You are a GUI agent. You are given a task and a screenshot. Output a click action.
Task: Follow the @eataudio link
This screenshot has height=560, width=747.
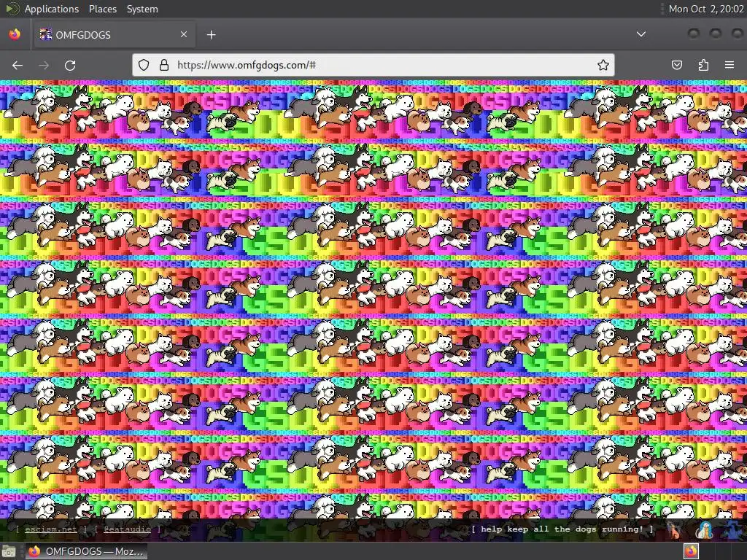(127, 529)
